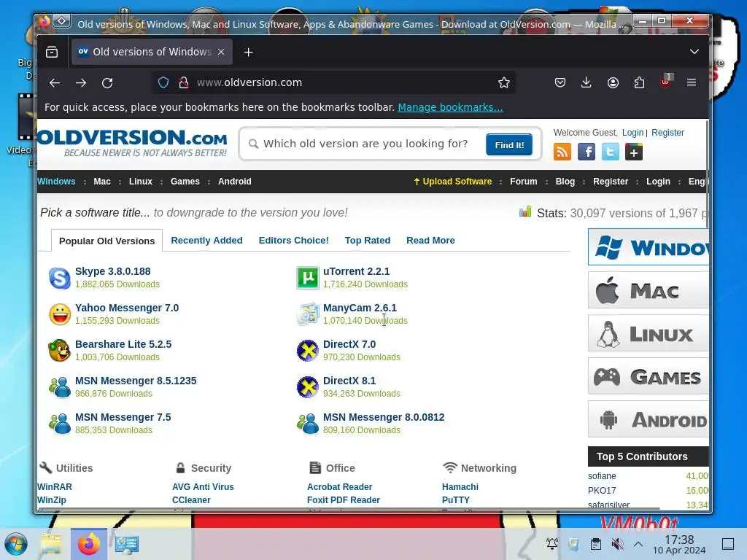
Task: Open the extensions puzzle icon
Action: (x=639, y=82)
